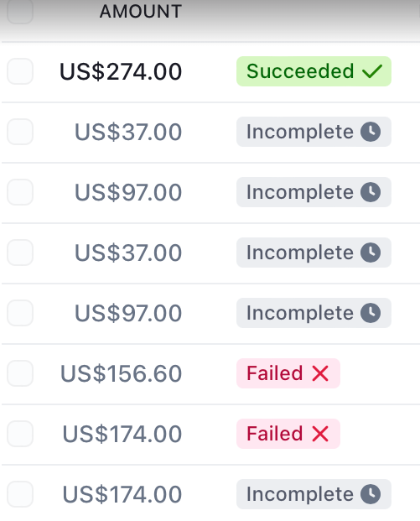This screenshot has width=420, height=521.
Task: Tick the select-all checkbox in the header
Action: coord(20,11)
